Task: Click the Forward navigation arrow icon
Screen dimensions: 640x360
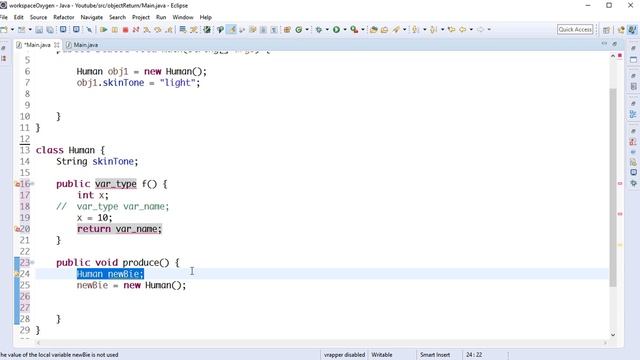Action: pos(481,29)
